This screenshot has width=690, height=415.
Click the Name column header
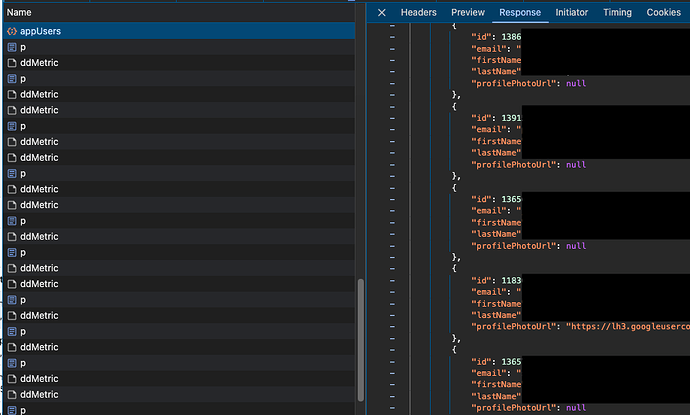19,12
